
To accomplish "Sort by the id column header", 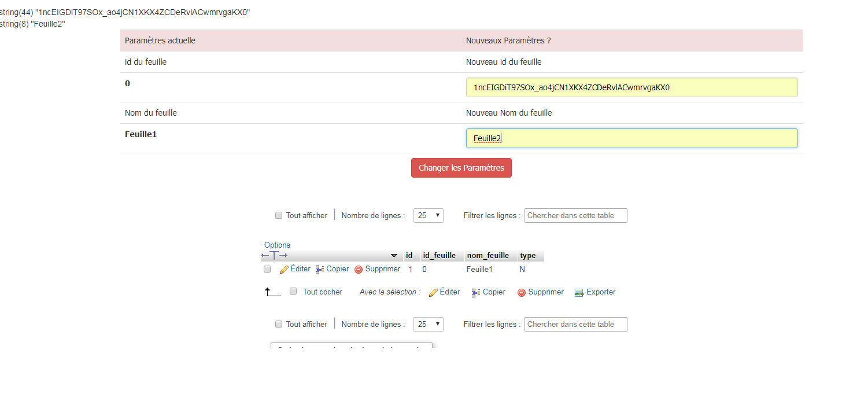I will point(409,255).
